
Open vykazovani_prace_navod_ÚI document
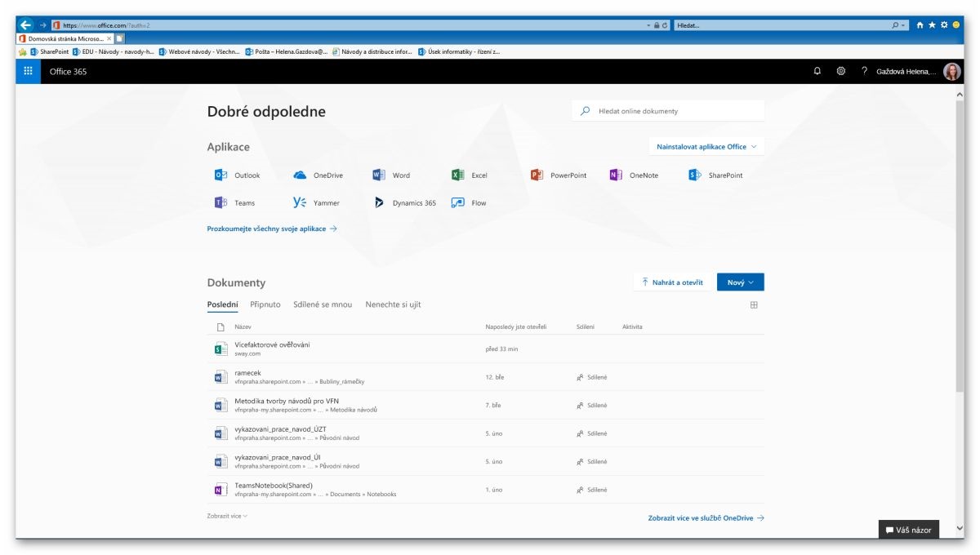click(278, 457)
